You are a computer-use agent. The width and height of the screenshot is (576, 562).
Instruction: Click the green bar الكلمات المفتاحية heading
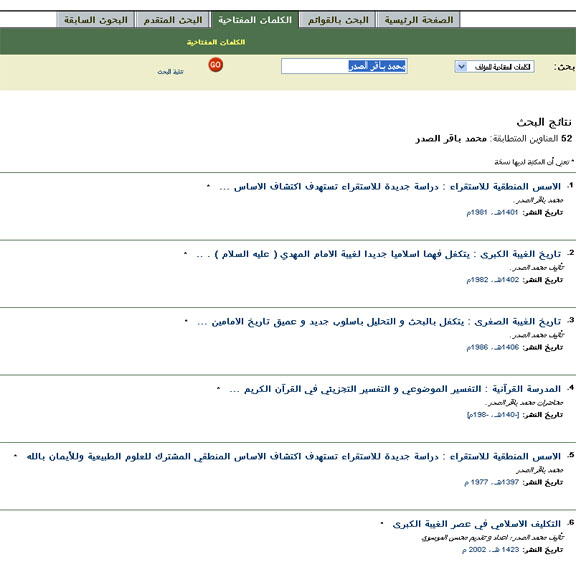pyautogui.click(x=216, y=42)
